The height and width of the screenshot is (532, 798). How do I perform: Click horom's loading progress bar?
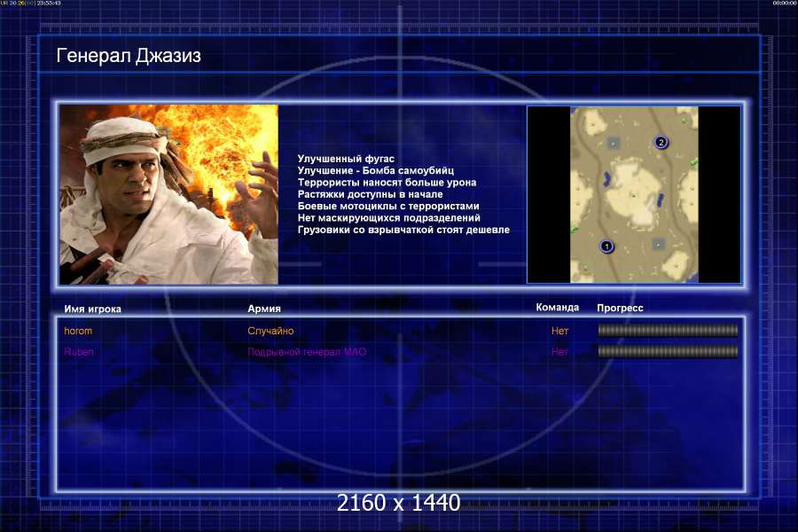[x=668, y=331]
